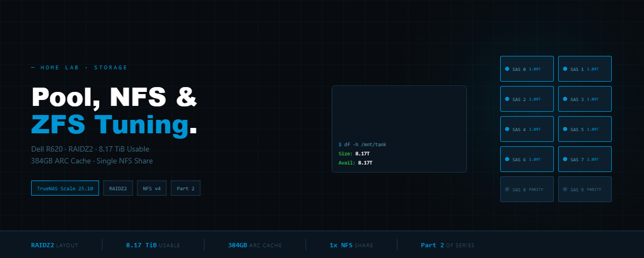Click the 'HOME LAB · STORAGE' label
Image resolution: width=644 pixels, height=258 pixels.
pyautogui.click(x=79, y=68)
